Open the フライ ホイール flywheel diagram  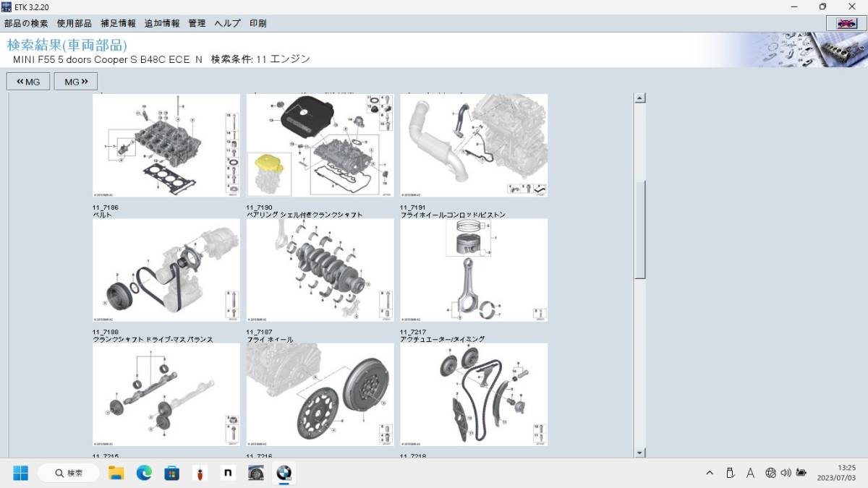320,395
